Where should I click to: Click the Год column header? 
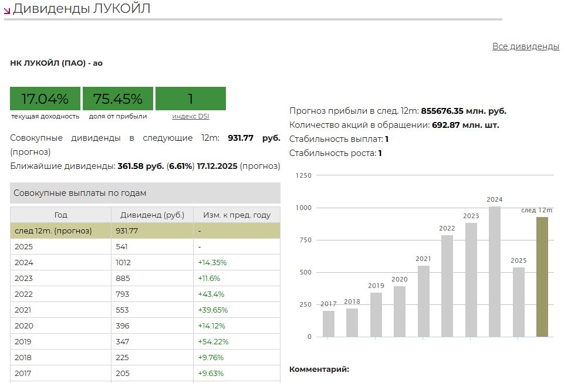pyautogui.click(x=60, y=215)
